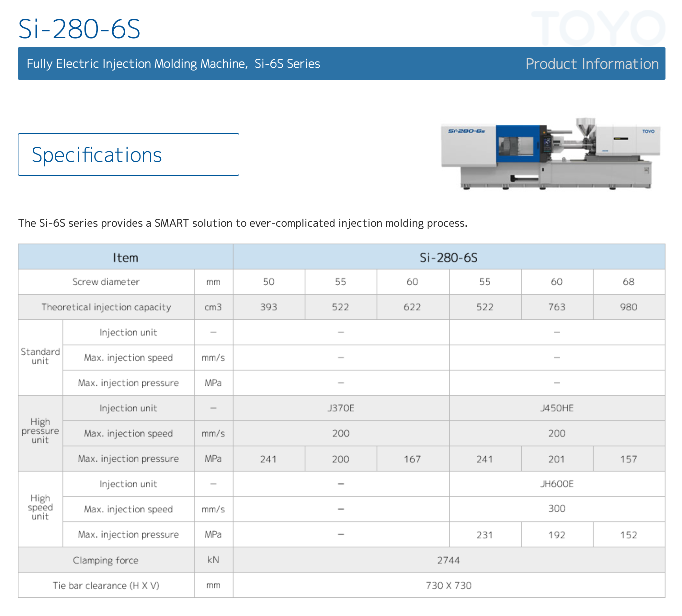Click the SMART solution description sentence
This screenshot has width=682, height=616.
[243, 223]
